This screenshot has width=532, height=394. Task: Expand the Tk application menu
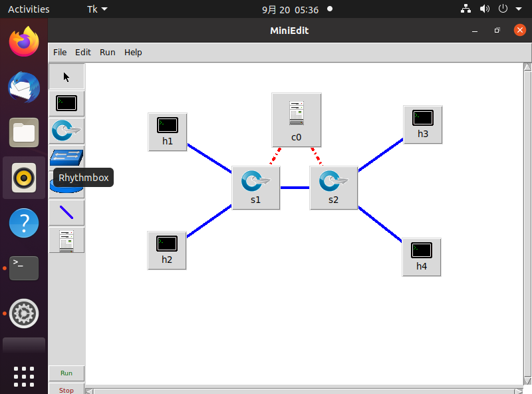click(x=97, y=9)
